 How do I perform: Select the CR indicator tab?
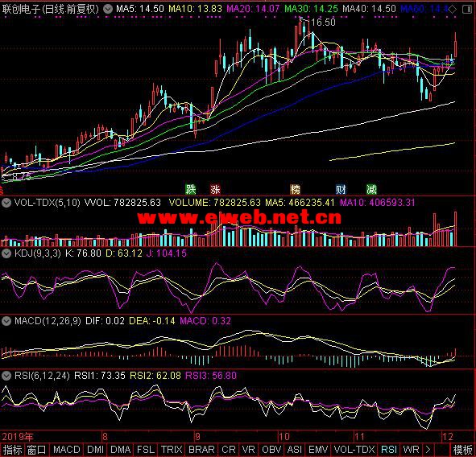click(229, 450)
